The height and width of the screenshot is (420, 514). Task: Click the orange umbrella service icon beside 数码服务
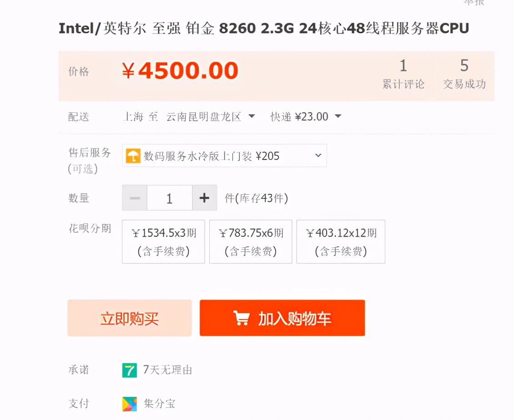tap(131, 155)
